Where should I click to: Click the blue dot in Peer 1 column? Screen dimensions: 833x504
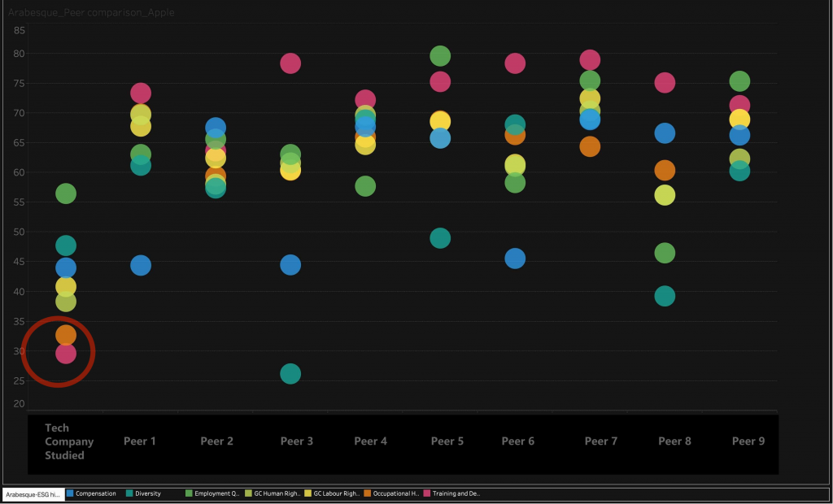coord(141,266)
